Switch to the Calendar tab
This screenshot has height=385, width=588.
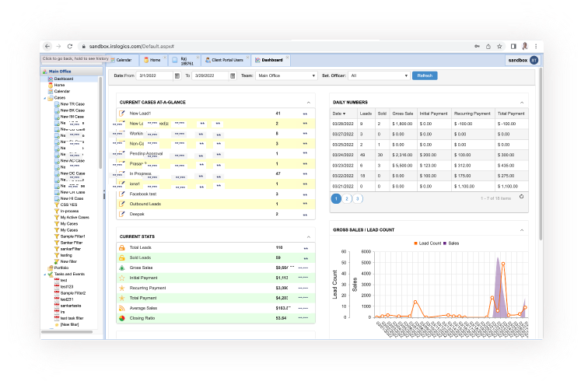pyautogui.click(x=124, y=60)
